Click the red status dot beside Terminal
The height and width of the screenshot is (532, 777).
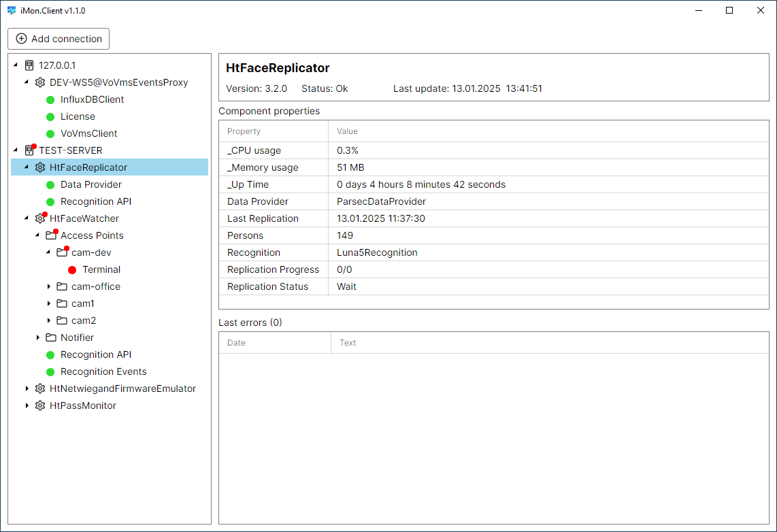pos(72,269)
